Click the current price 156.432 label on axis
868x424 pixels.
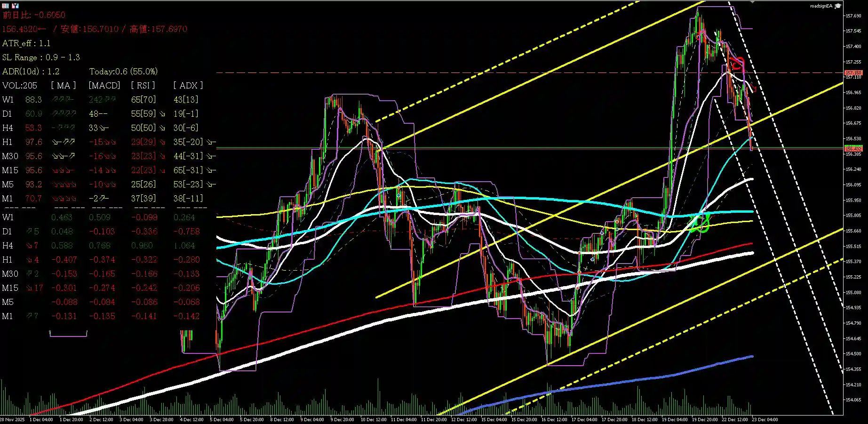pos(853,149)
